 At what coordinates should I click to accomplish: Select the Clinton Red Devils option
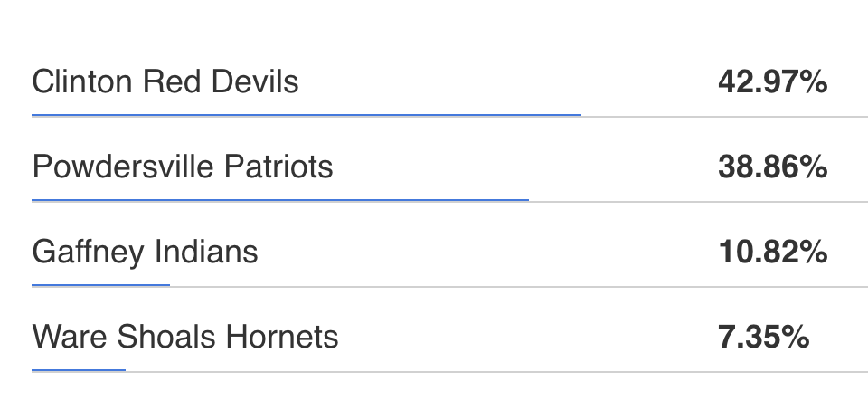click(165, 82)
